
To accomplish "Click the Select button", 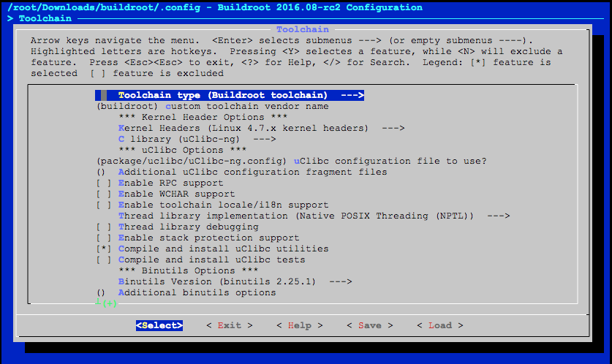I will coord(159,325).
